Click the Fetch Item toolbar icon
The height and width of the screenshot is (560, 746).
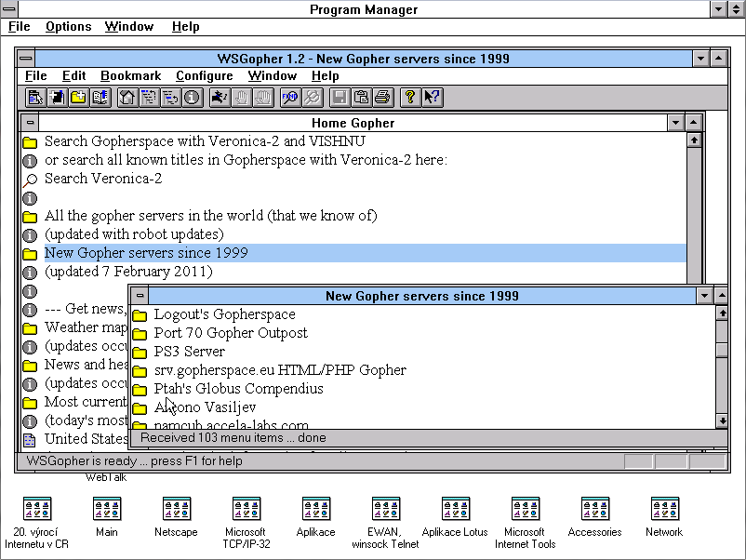(x=34, y=98)
